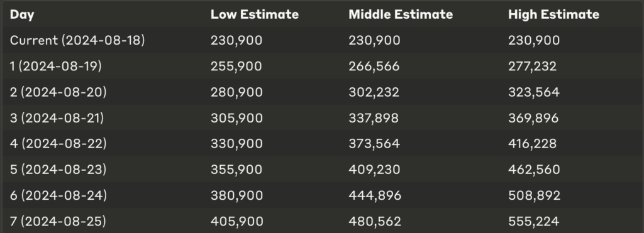This screenshot has width=644, height=233.
Task: Select the 555,224 high estimate cell
Action: pos(533,221)
